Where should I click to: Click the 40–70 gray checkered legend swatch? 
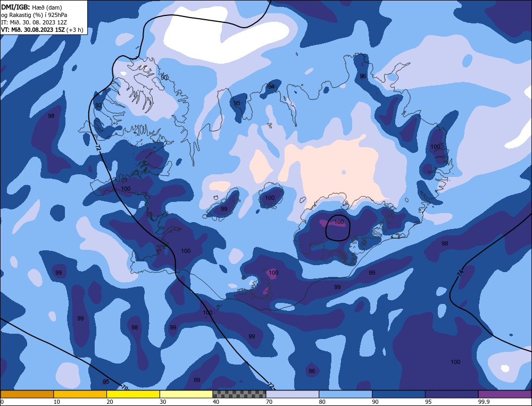click(239, 394)
